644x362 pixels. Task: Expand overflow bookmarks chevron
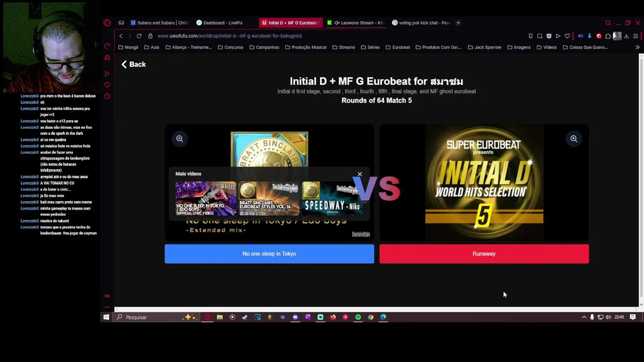637,47
